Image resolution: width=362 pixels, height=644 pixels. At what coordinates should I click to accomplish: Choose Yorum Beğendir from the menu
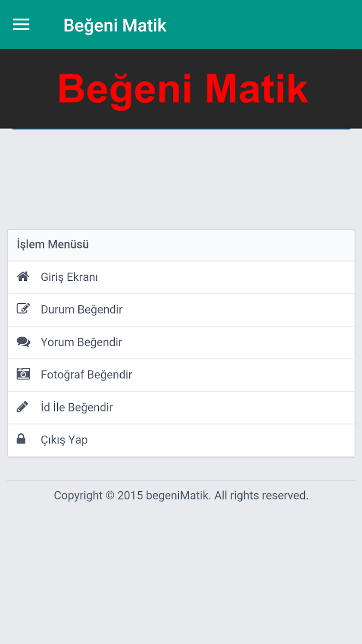(81, 342)
